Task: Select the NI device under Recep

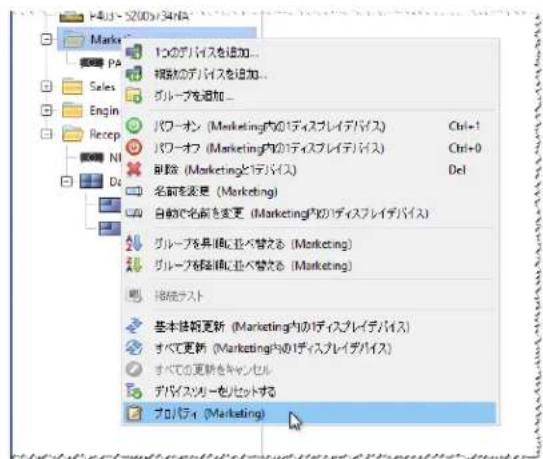Action: 101,158
